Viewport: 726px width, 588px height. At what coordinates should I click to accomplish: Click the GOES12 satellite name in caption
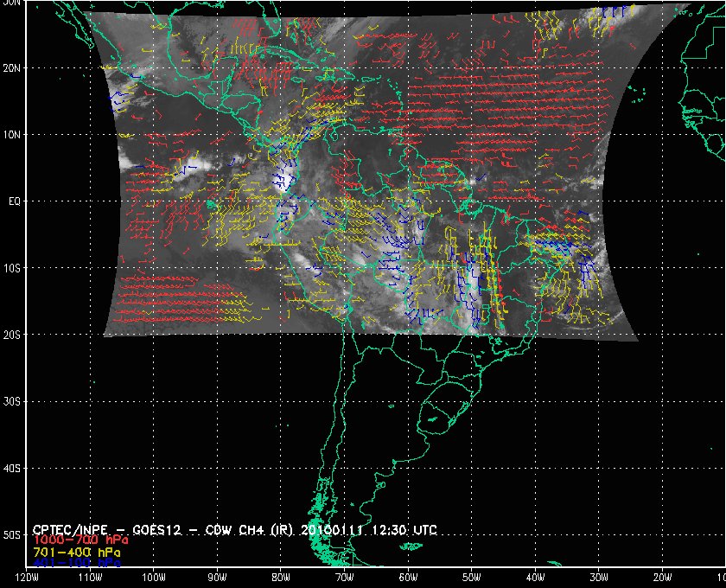[156, 529]
